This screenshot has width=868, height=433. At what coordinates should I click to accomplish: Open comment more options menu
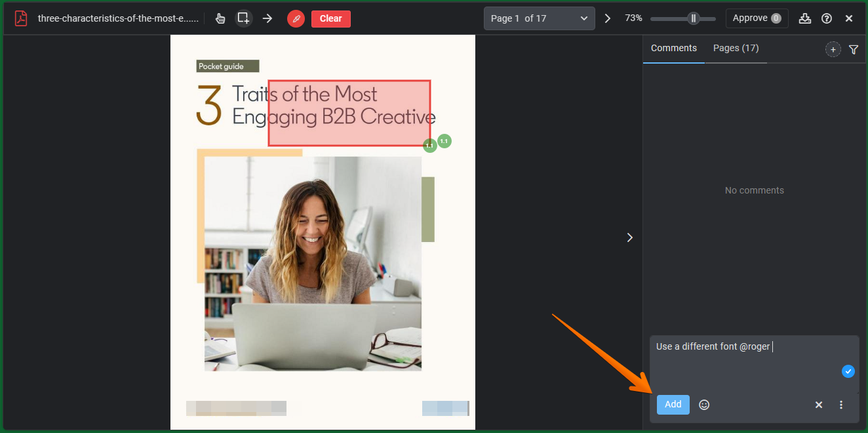pyautogui.click(x=841, y=405)
